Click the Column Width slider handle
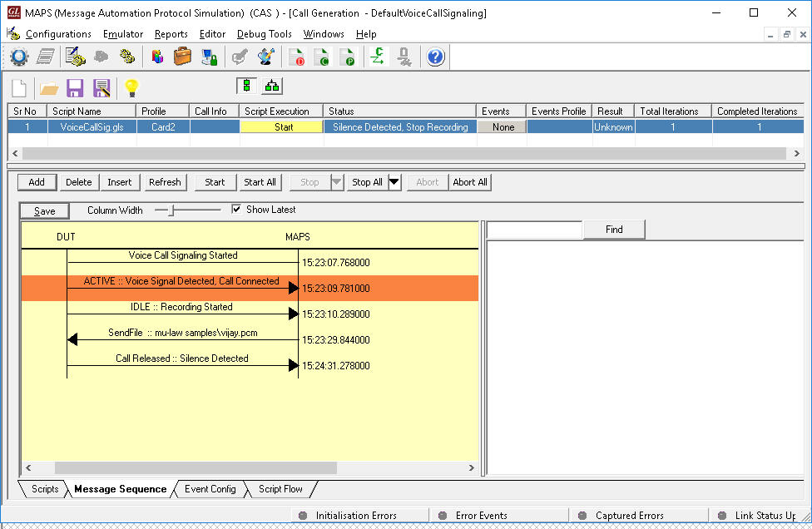The height and width of the screenshot is (529, 812). pyautogui.click(x=171, y=210)
